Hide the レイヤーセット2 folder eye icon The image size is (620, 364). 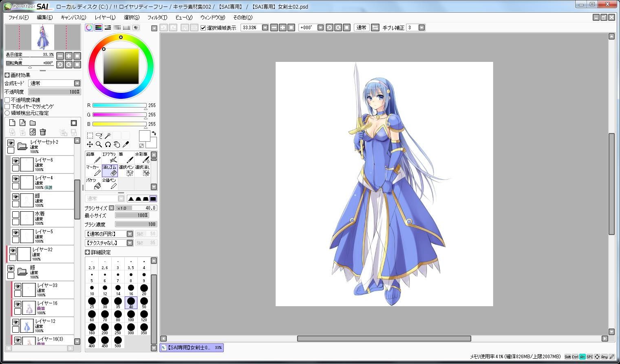pos(11,143)
